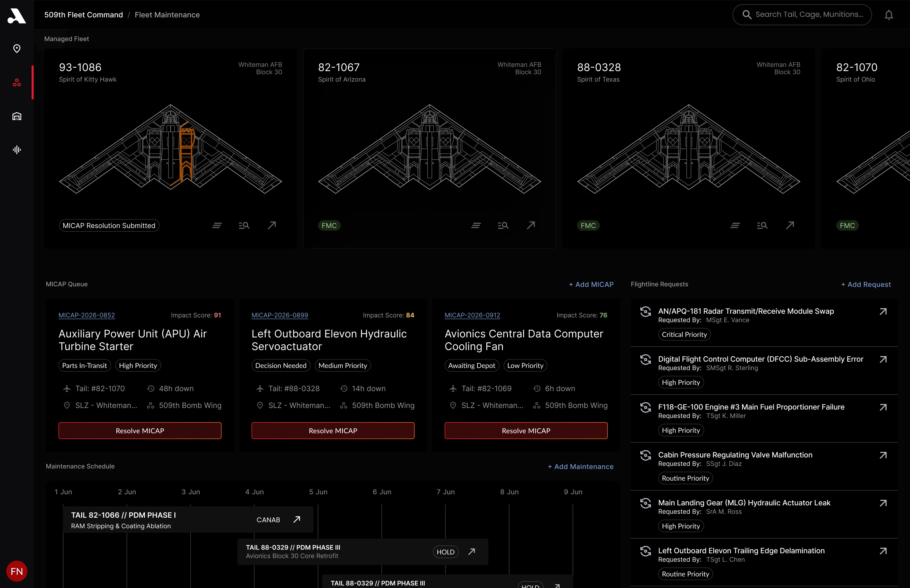The height and width of the screenshot is (588, 910).
Task: Focus the Search Tail, Cage, Munitions field
Action: click(802, 15)
